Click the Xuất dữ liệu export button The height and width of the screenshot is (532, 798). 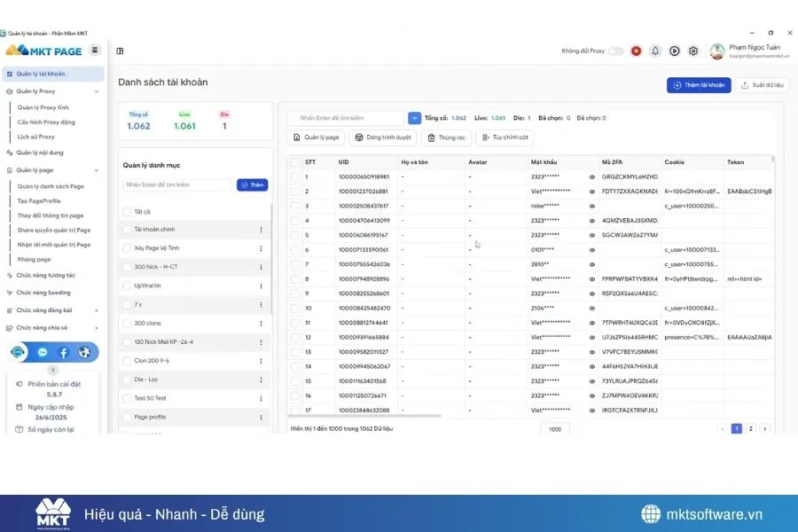(x=762, y=85)
